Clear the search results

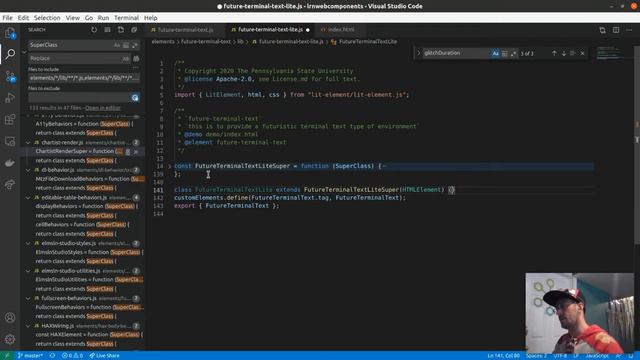pyautogui.click(x=107, y=30)
